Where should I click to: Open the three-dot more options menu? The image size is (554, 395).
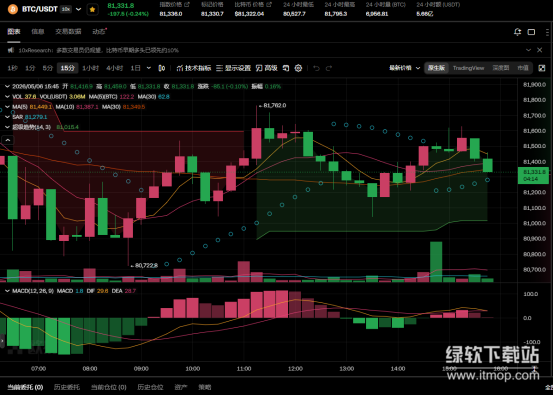pyautogui.click(x=547, y=32)
